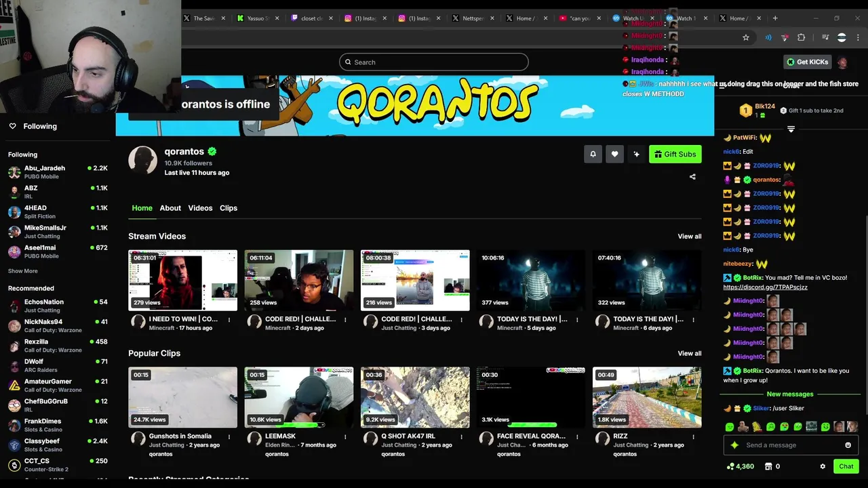Click the green Chat send button
Screen dimensions: 868x488
(x=846, y=466)
